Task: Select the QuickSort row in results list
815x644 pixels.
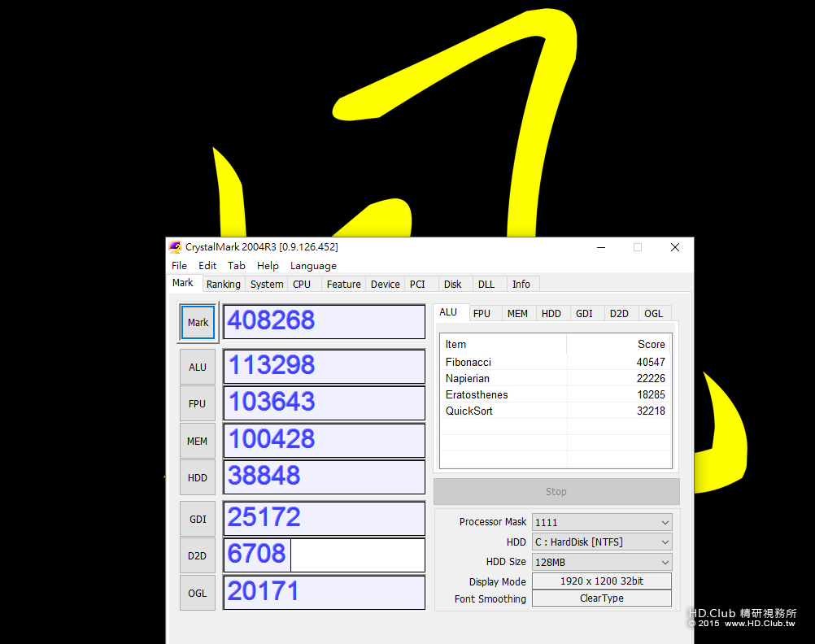Action: (555, 411)
